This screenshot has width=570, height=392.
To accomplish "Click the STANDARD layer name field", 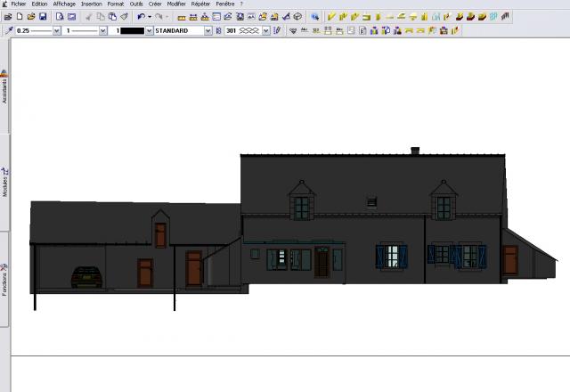I will (x=179, y=31).
